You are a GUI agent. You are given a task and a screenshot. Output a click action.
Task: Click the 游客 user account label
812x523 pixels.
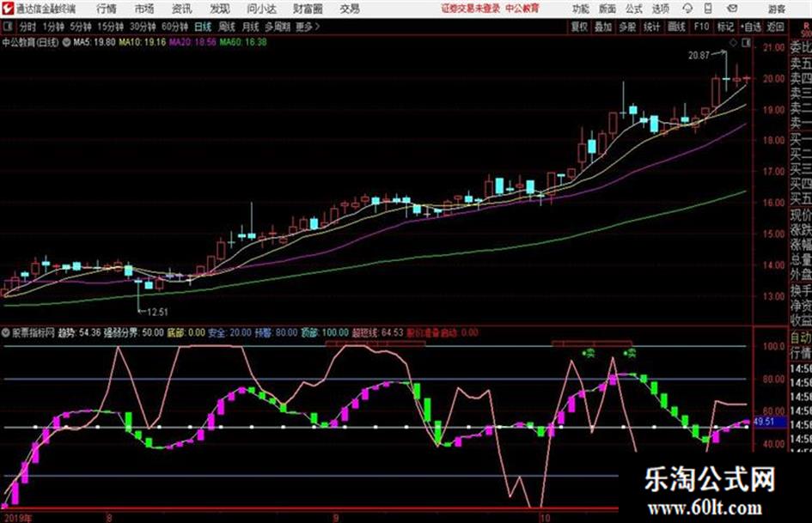(776, 9)
